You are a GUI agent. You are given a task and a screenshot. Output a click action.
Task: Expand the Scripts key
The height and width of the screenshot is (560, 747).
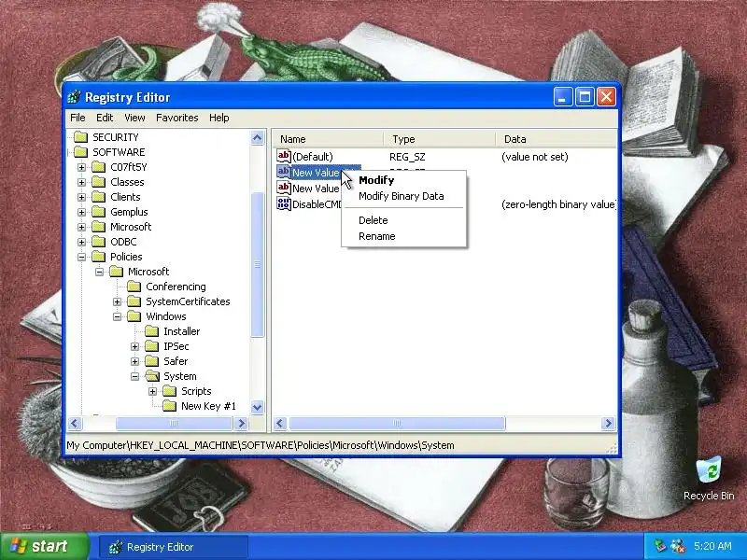(x=152, y=391)
